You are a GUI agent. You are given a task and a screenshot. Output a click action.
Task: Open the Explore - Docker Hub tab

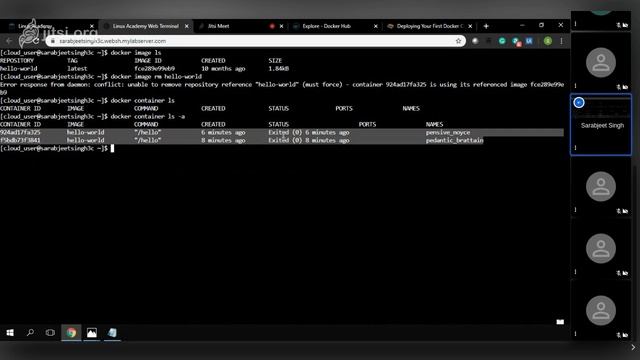click(327, 26)
